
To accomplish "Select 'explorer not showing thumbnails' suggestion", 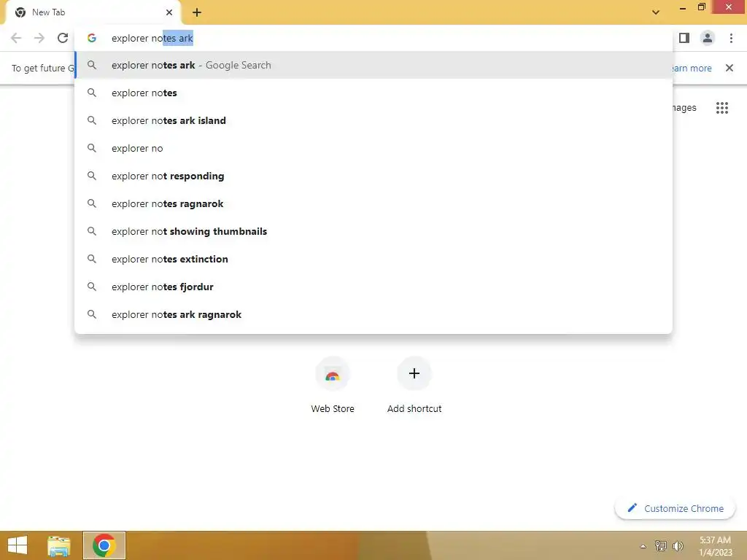I will pos(373,231).
